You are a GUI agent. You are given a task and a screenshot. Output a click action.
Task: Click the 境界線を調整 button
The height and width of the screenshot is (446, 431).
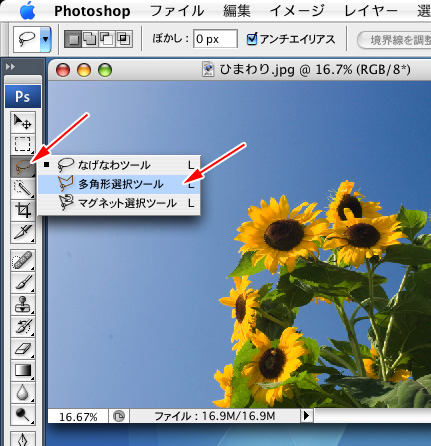395,40
